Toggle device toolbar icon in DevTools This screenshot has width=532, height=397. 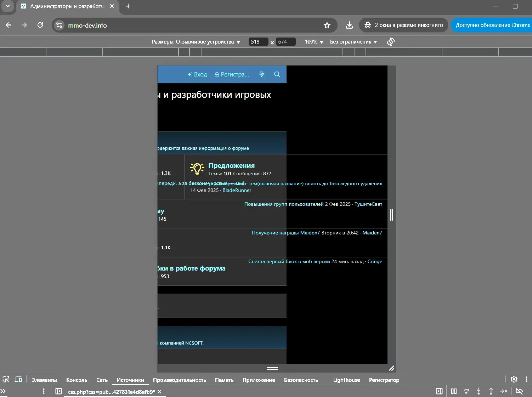[x=18, y=379]
